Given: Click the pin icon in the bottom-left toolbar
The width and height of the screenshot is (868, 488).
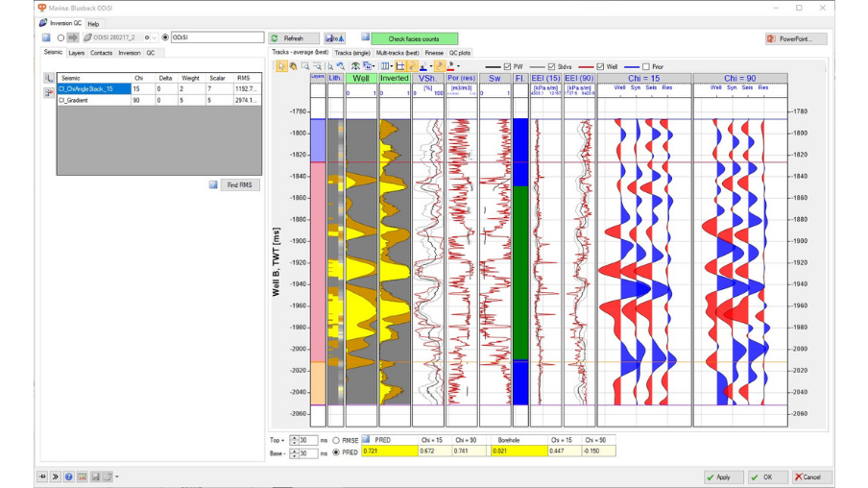Looking at the screenshot, I should 42,476.
